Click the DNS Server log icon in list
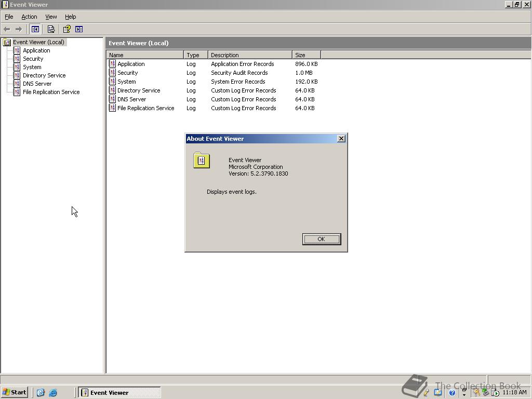This screenshot has height=399, width=532. (112, 99)
